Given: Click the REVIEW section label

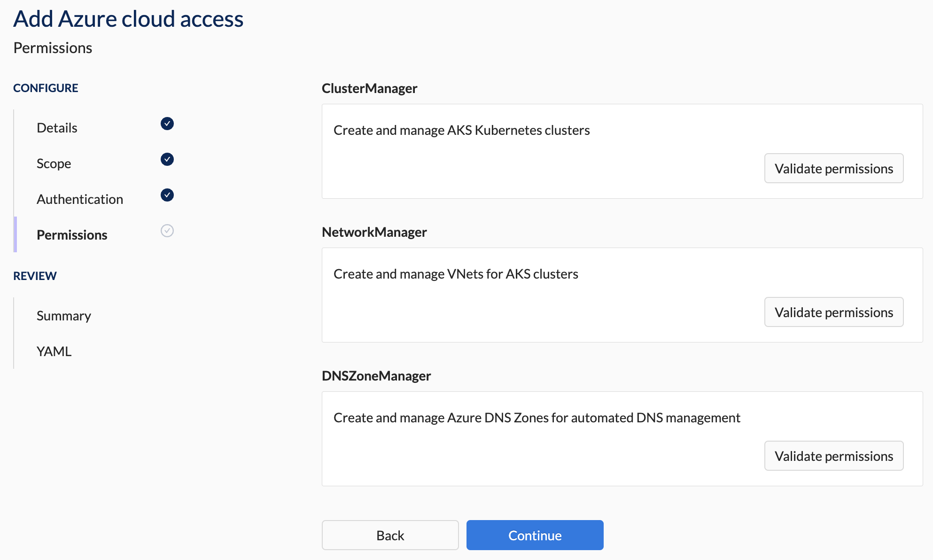Looking at the screenshot, I should (35, 276).
